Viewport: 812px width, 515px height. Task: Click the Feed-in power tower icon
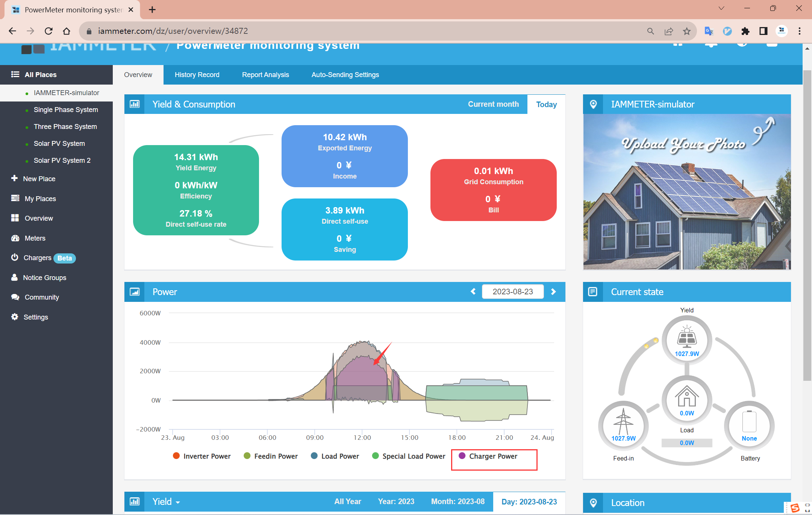[x=623, y=421]
